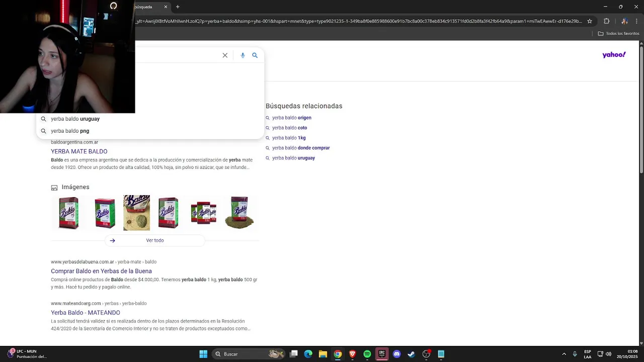Bookmark this page with the star icon
This screenshot has width=644, height=362.
click(x=590, y=21)
